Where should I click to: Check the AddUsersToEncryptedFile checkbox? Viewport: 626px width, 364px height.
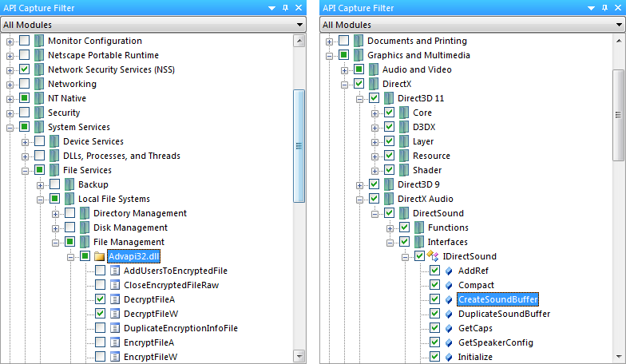coord(101,271)
